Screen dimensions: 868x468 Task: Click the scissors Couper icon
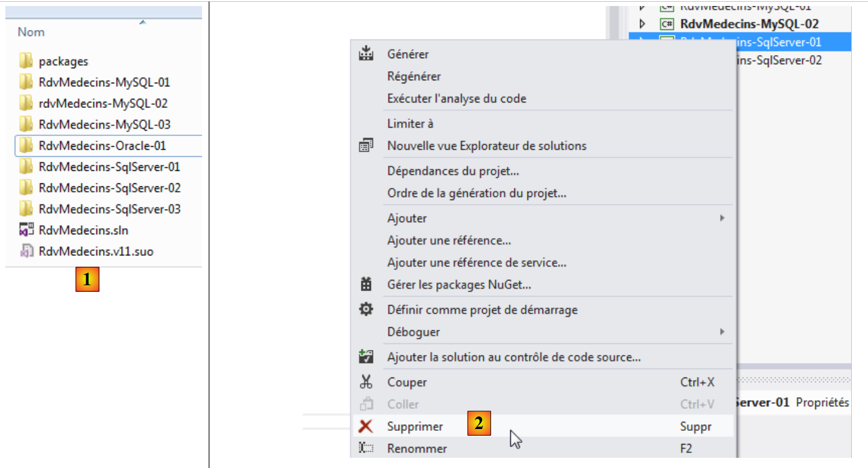click(366, 382)
